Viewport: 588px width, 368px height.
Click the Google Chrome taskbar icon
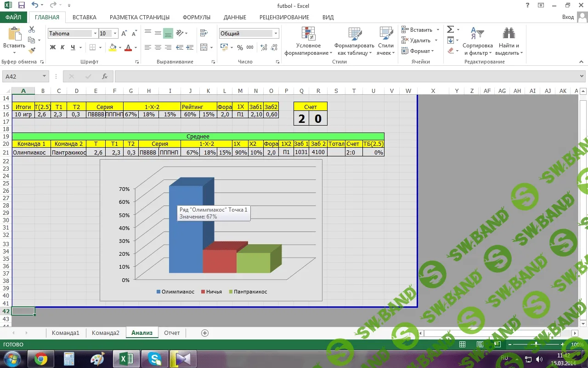tap(41, 358)
